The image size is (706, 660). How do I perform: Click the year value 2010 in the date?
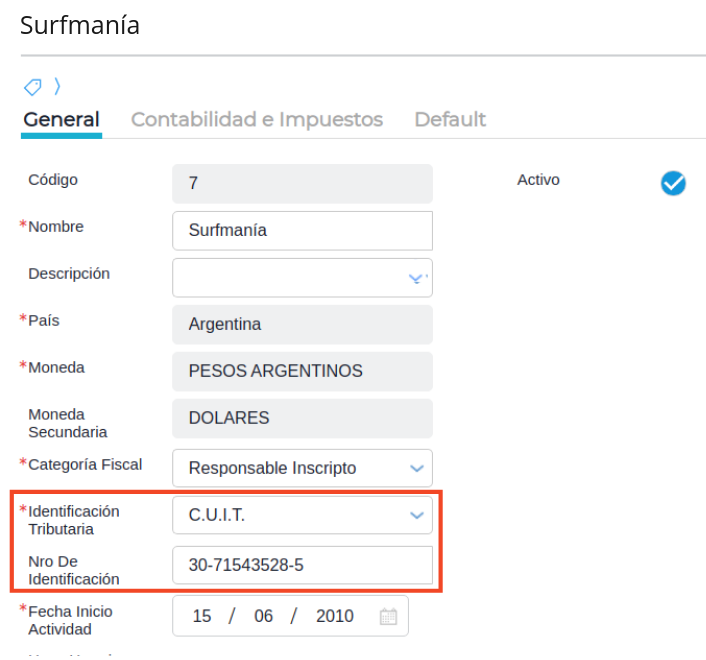334,616
